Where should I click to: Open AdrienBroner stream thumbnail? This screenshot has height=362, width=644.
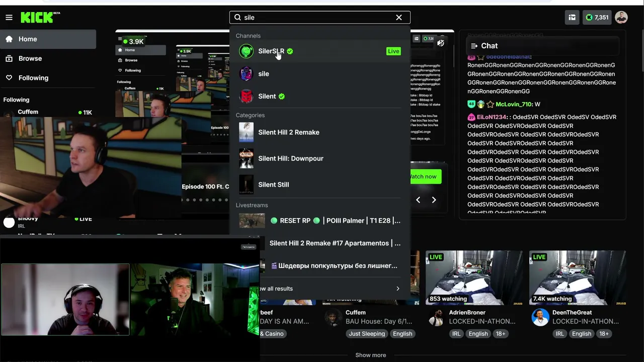click(474, 278)
